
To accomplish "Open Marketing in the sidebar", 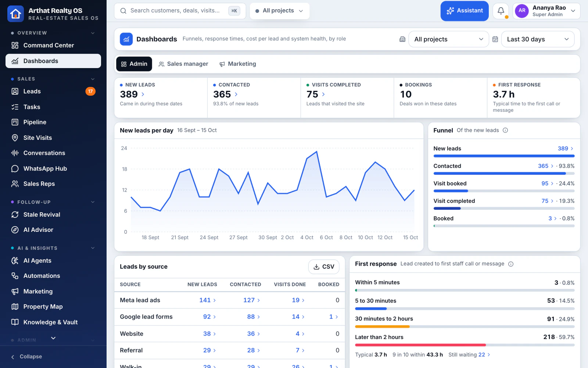I will [x=53, y=291].
